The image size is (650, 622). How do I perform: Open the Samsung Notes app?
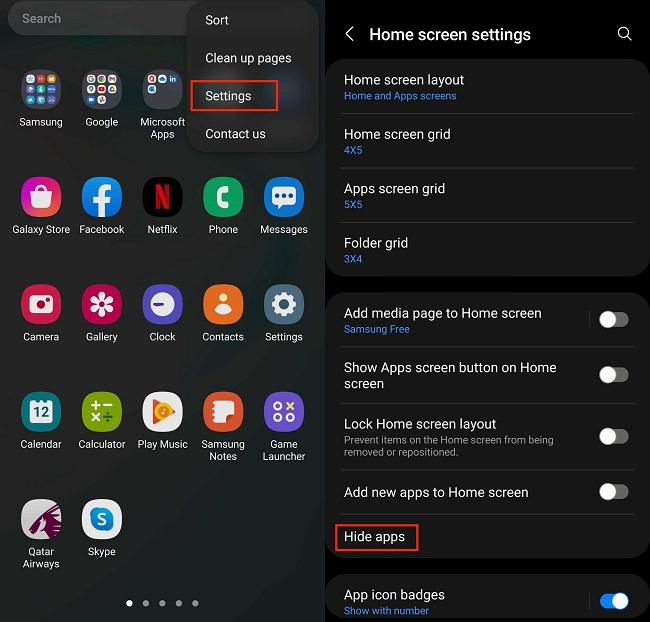pyautogui.click(x=223, y=412)
